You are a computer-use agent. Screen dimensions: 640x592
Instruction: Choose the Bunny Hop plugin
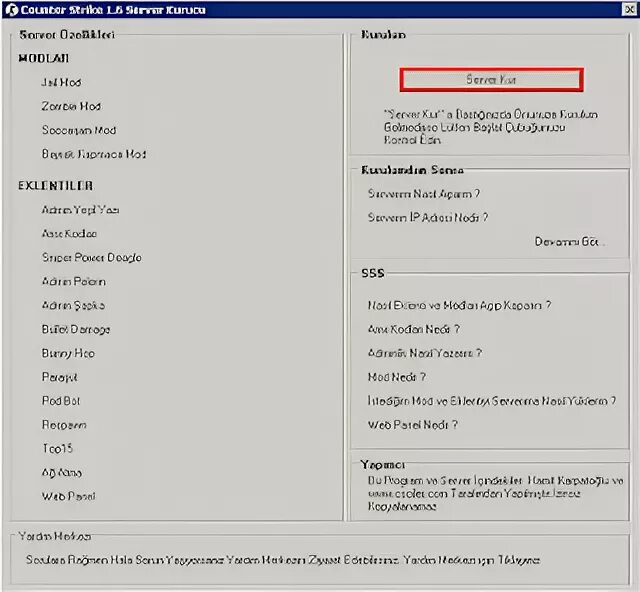(x=68, y=353)
